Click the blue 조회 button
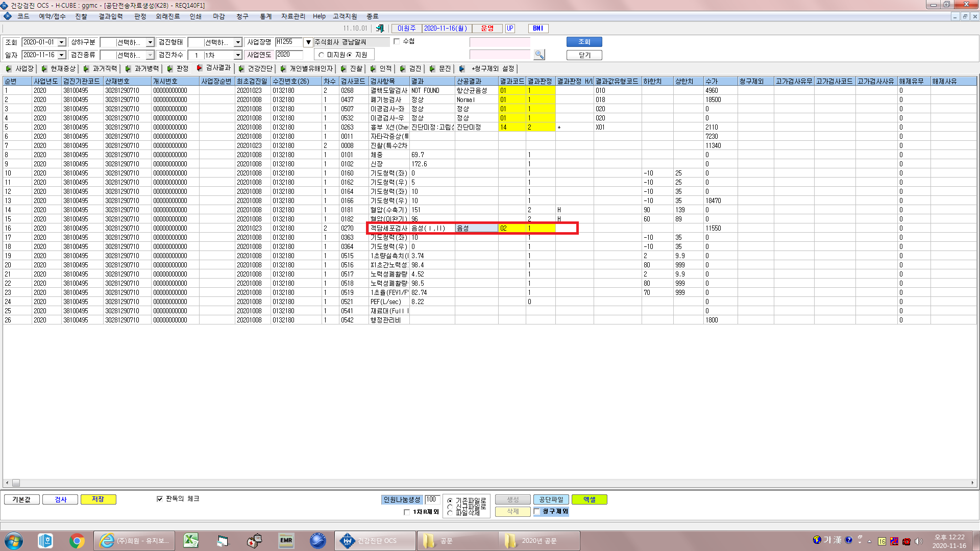This screenshot has height=551, width=980. (584, 42)
